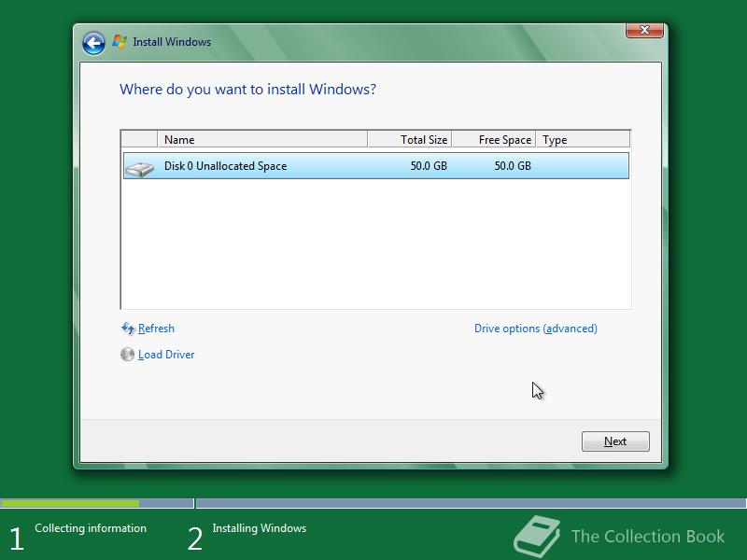Viewport: 747px width, 560px height.
Task: Click the Load Driver disc icon
Action: [x=127, y=355]
